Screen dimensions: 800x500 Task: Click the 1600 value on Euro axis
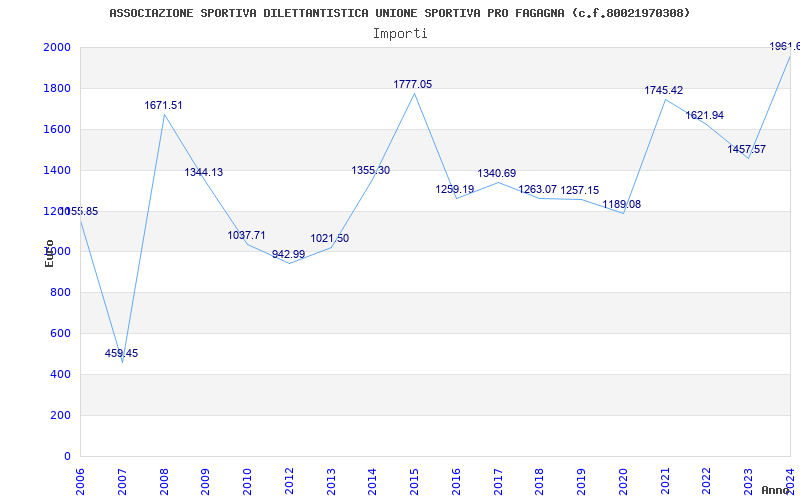click(x=57, y=129)
